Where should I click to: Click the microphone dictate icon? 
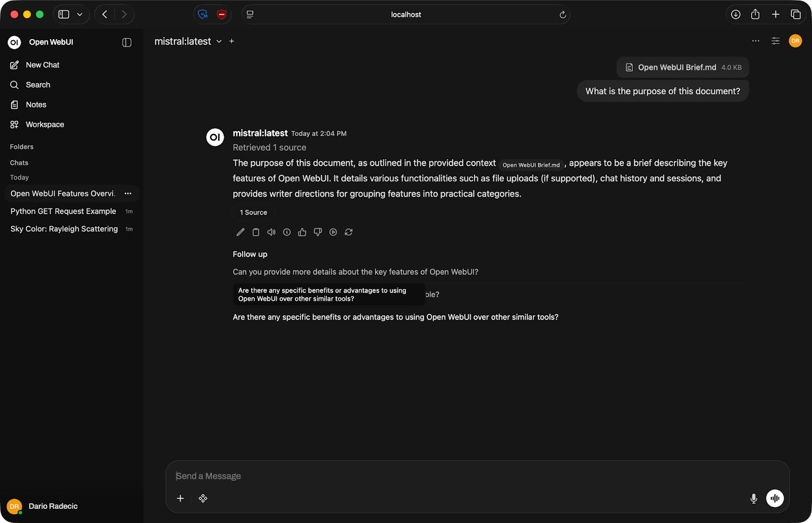(754, 499)
